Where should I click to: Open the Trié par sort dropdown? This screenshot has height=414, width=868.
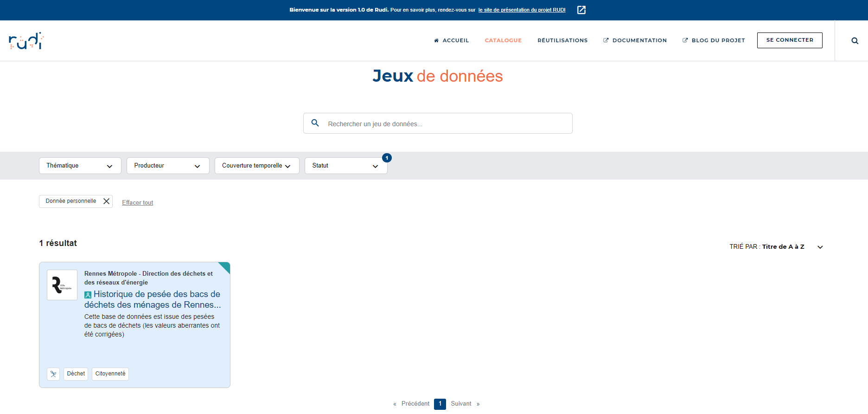click(776, 247)
